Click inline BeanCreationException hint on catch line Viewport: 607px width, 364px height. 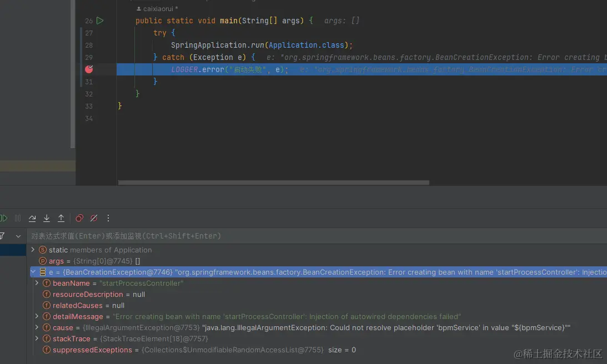coord(437,57)
